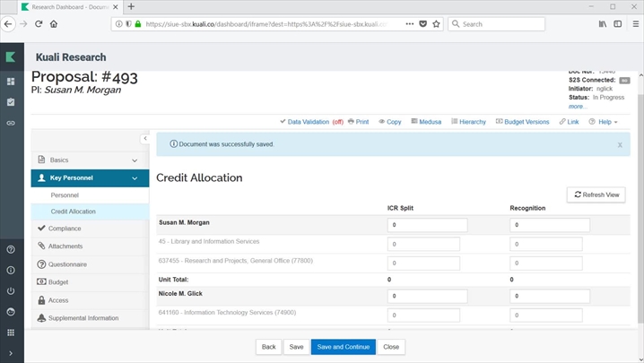Click Susan M. Morgan ICR Split field
This screenshot has height=363, width=644.
428,225
